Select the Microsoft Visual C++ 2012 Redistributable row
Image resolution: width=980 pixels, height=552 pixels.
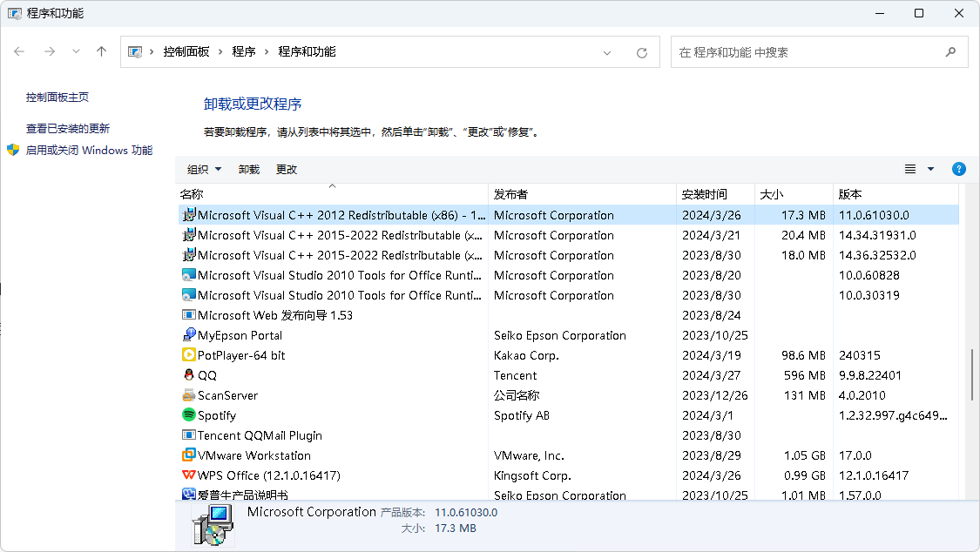(x=569, y=215)
